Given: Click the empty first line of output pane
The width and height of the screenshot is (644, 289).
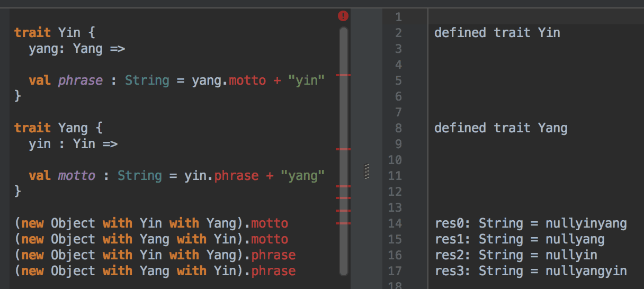Looking at the screenshot, I should (530, 17).
